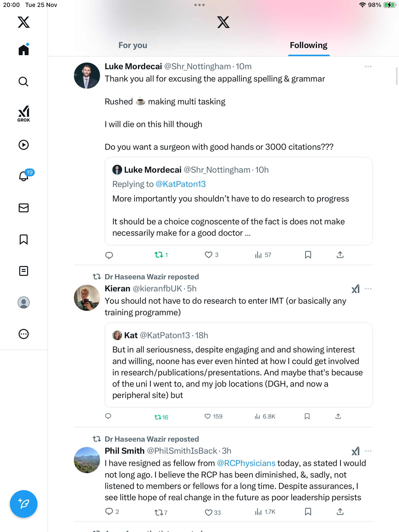The height and width of the screenshot is (532, 399).
Task: Switch to the For you tab
Action: point(133,45)
